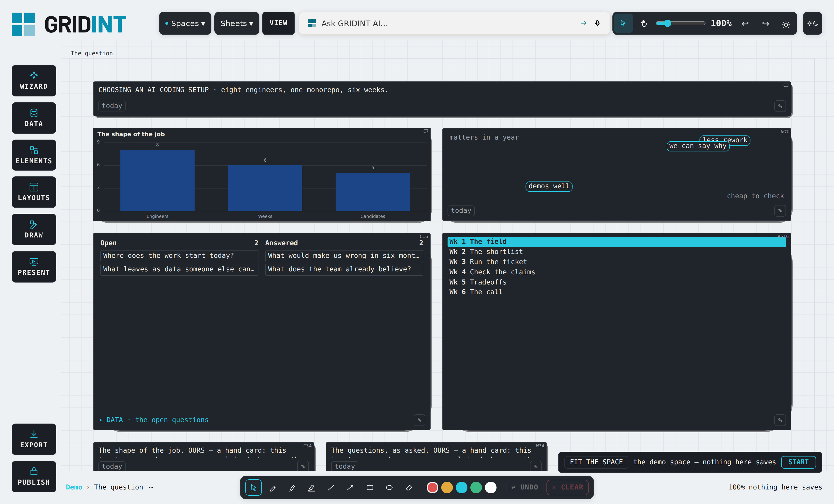Select Wk 6 The call row
The height and width of the screenshot is (504, 834).
[616, 292]
